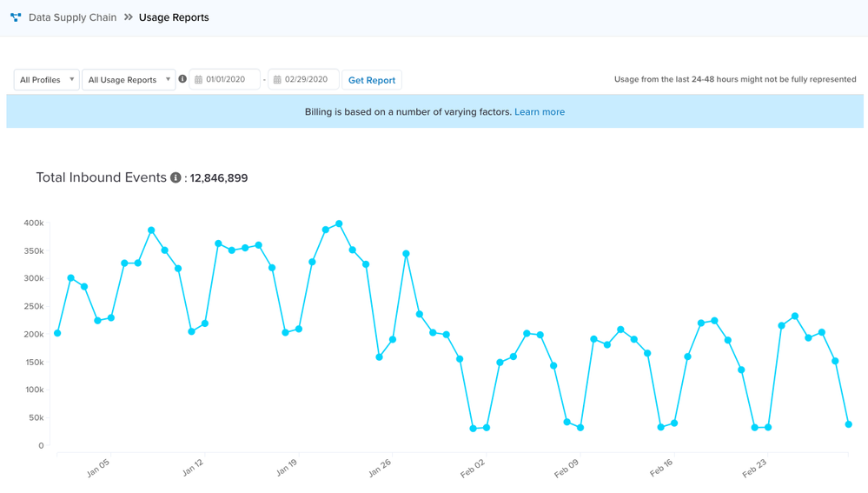Click the Data Supply Chain logo icon

[16, 17]
